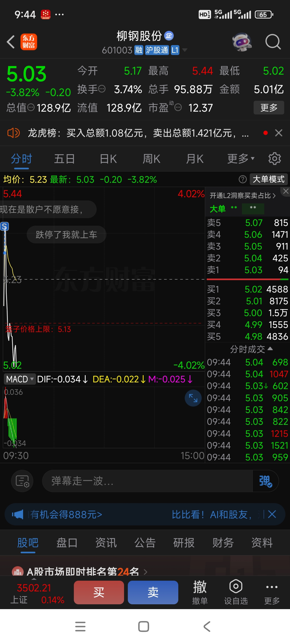Screen dimensions: 290x644
Task: Focus the 弹幕走一波 input field
Action: click(x=147, y=481)
